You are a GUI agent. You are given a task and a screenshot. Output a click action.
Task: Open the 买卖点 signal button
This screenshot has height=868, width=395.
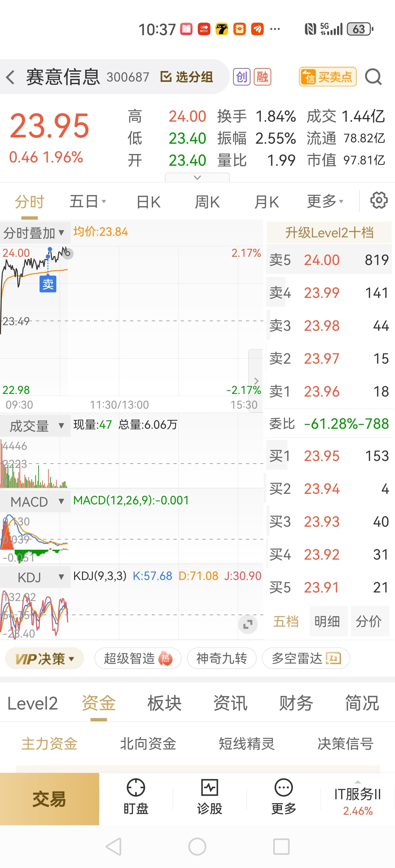tap(328, 77)
